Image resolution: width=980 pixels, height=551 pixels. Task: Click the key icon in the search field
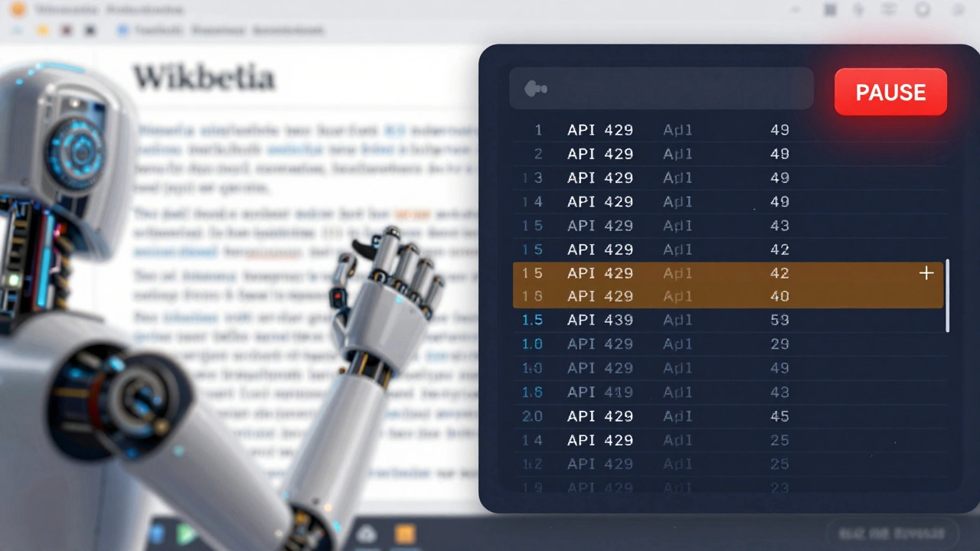pyautogui.click(x=536, y=88)
